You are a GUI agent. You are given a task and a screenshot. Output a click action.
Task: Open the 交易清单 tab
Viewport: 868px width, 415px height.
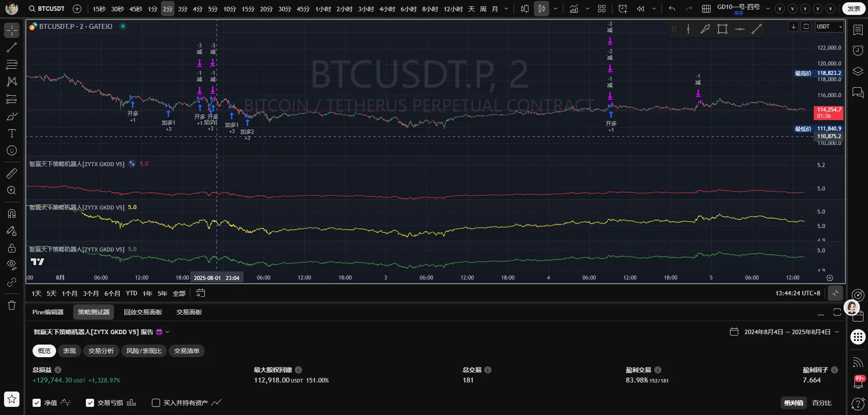coord(187,351)
